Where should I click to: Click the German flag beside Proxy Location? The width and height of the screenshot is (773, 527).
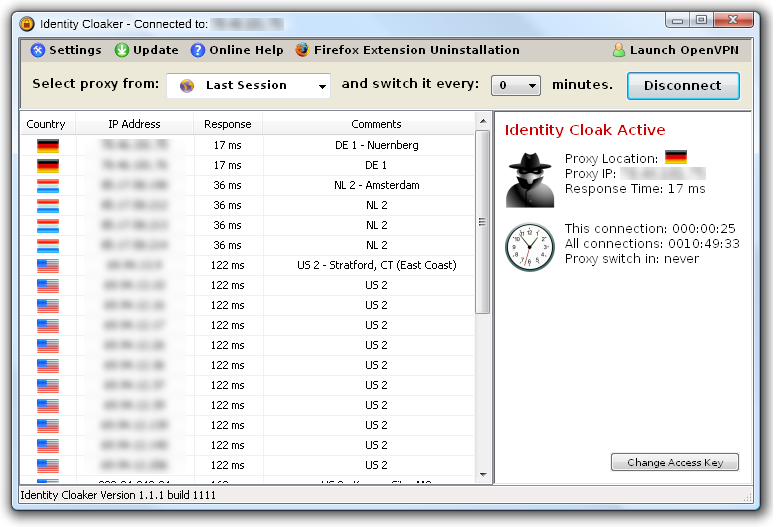pos(676,157)
